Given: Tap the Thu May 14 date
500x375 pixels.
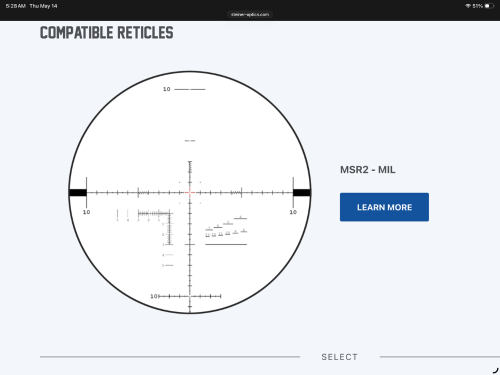Looking at the screenshot, I should click(43, 6).
